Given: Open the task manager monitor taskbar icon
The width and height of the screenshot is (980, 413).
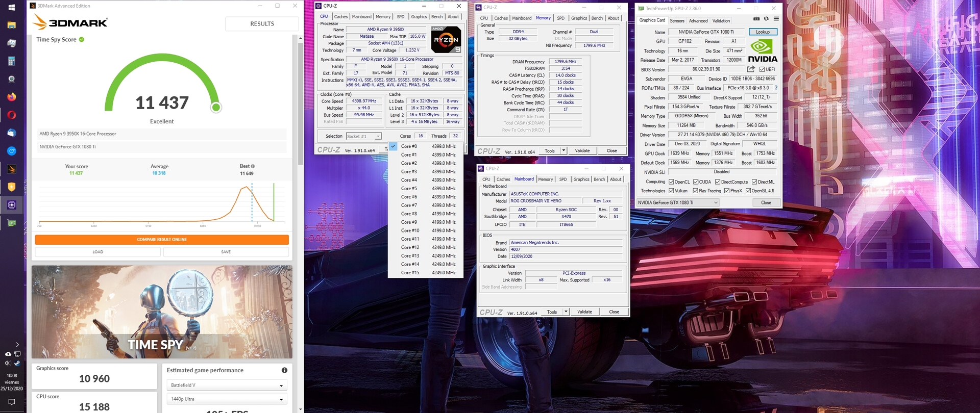Looking at the screenshot, I should coord(11,43).
